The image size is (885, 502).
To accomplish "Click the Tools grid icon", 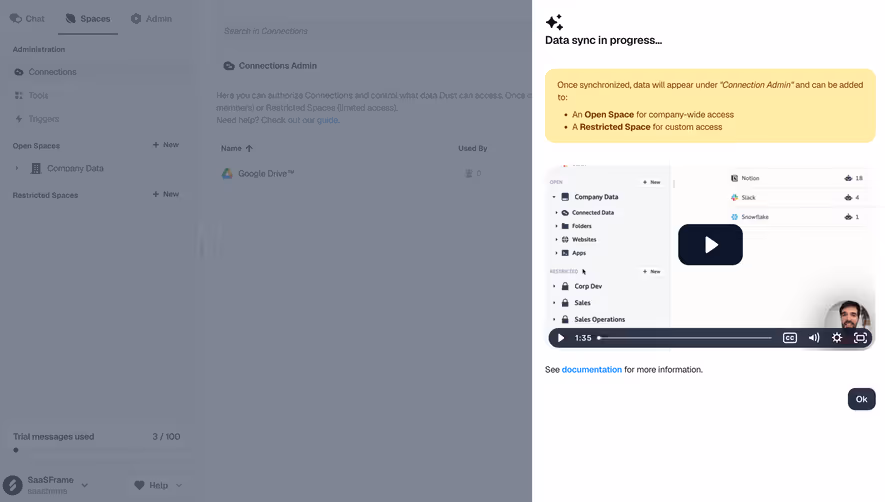I will pyautogui.click(x=19, y=95).
